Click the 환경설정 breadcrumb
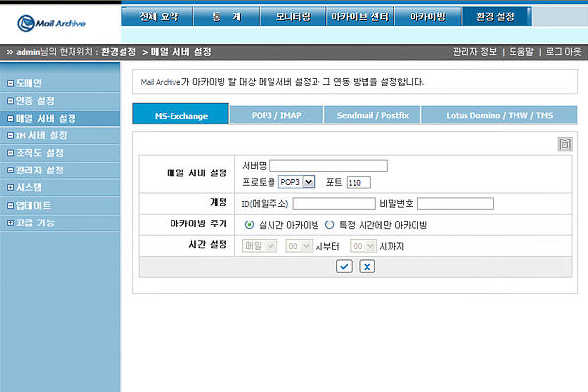Image resolution: width=588 pixels, height=392 pixels. [x=119, y=52]
